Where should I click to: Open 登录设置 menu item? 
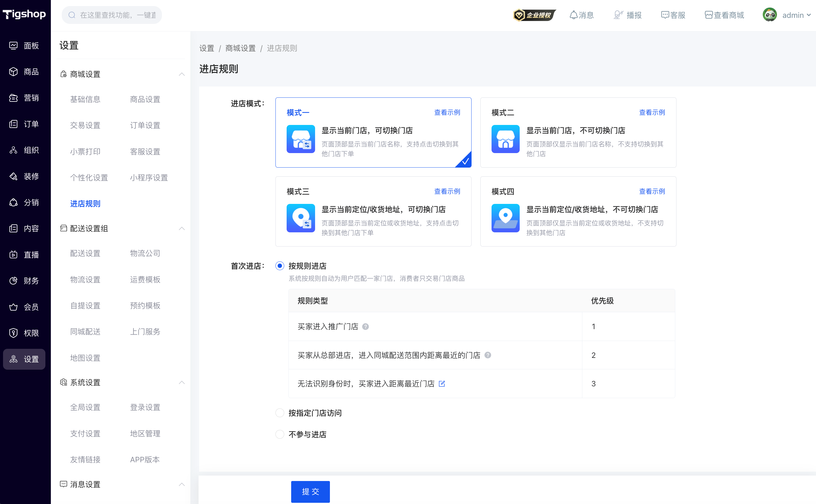click(145, 407)
